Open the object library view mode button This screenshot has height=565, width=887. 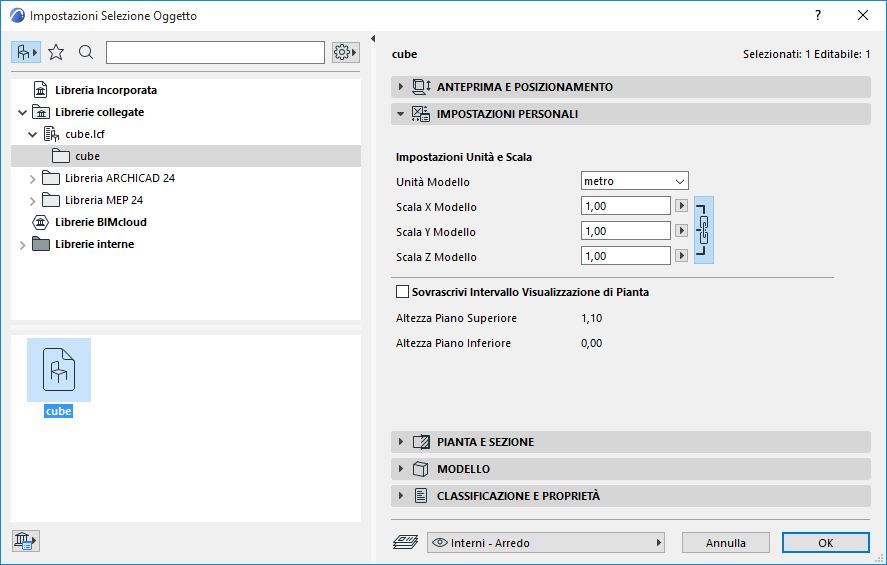[x=26, y=53]
